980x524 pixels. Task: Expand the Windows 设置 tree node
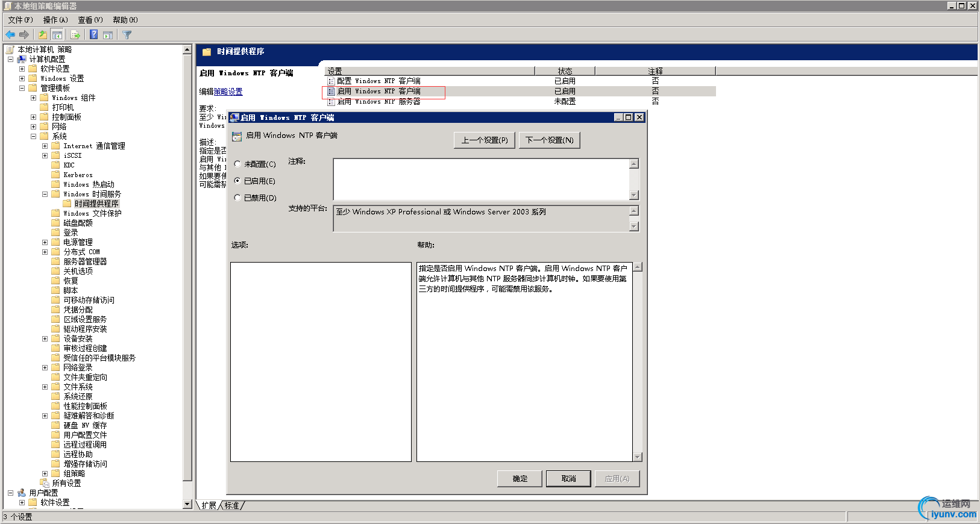22,78
